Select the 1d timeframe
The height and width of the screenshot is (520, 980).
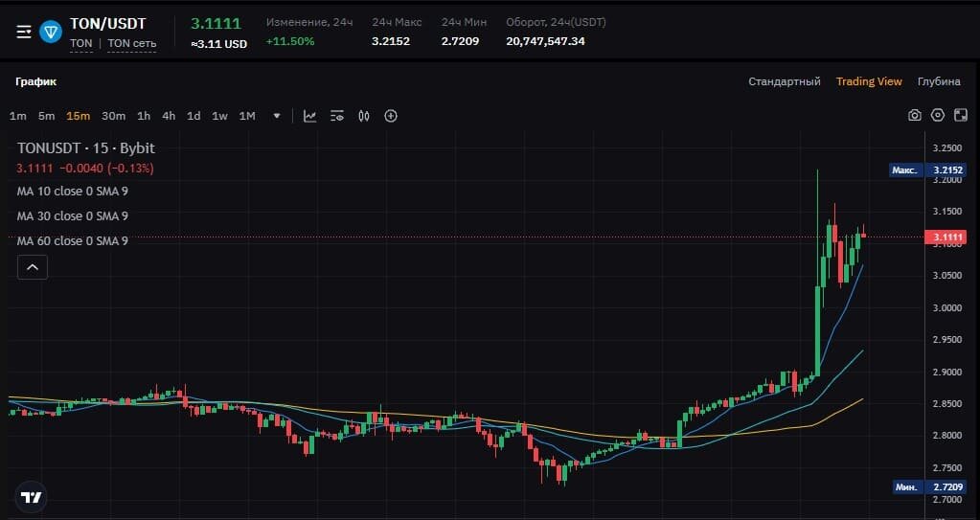point(194,116)
